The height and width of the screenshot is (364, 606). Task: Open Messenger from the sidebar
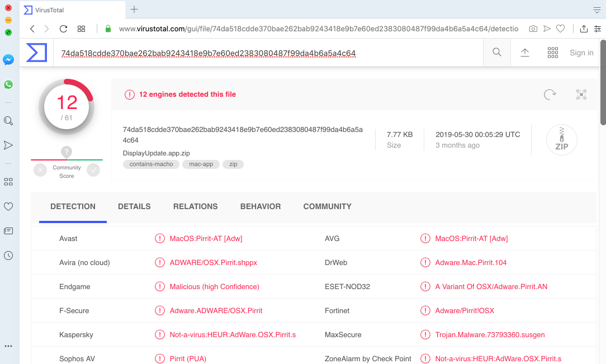click(8, 60)
